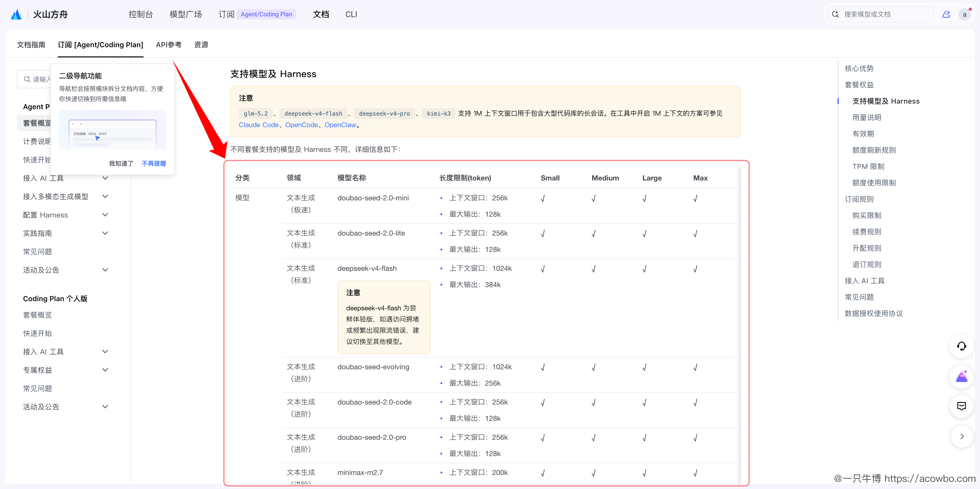The height and width of the screenshot is (489, 980).
Task: Expand the first 活动及公告 section
Action: [105, 270]
